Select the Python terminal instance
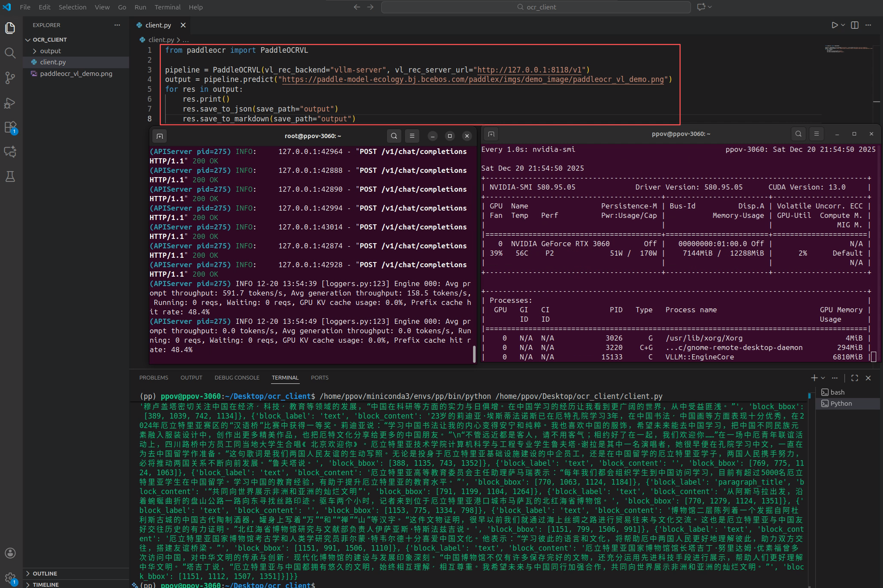 click(841, 404)
